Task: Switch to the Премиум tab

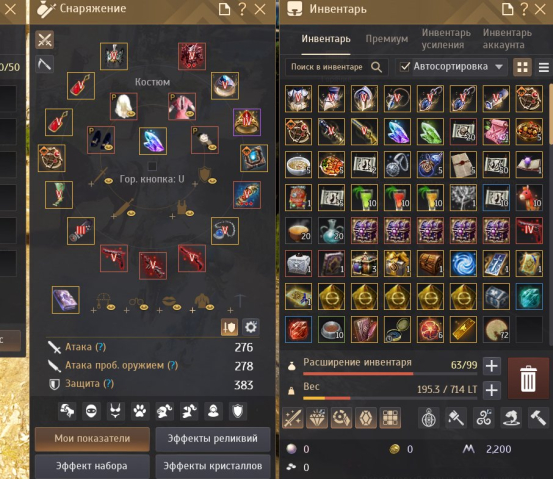Action: (387, 39)
